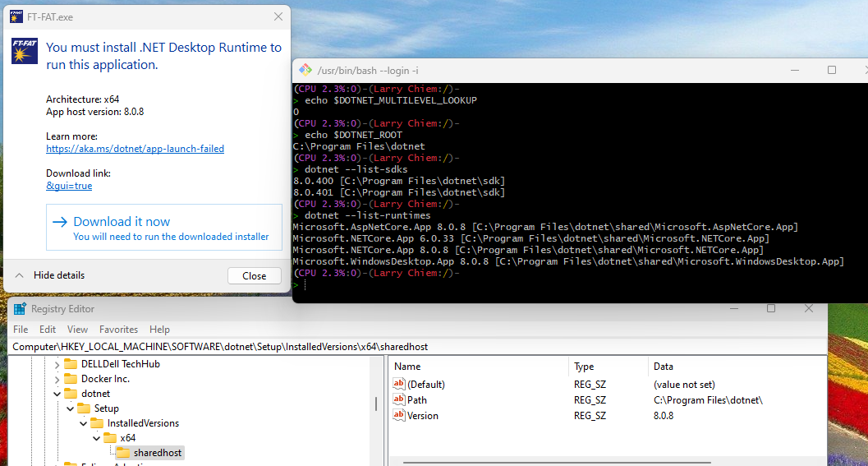Select the Docker Inc. key label
The image size is (868, 466).
click(105, 378)
